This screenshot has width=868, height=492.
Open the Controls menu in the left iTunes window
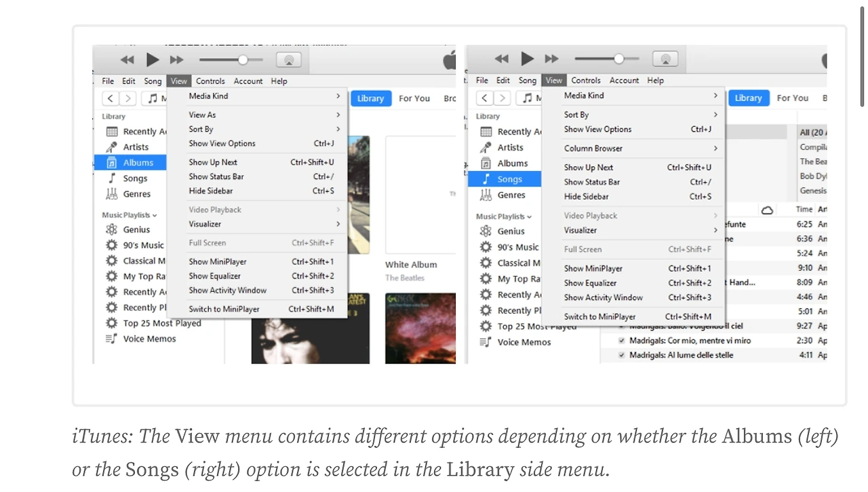pos(210,81)
